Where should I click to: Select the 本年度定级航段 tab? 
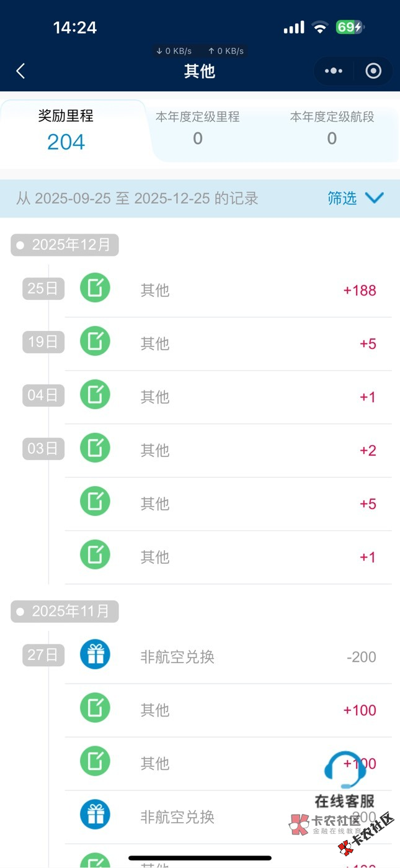tap(332, 129)
